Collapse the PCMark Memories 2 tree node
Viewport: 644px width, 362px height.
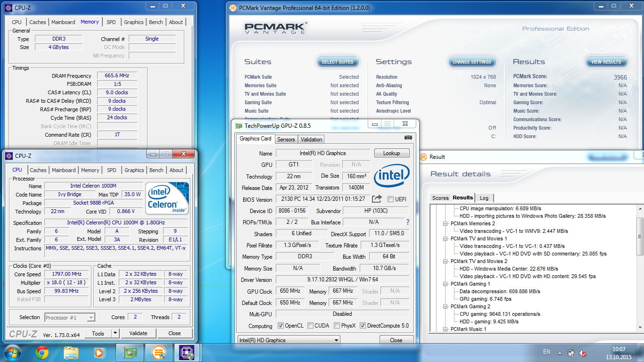pyautogui.click(x=446, y=224)
